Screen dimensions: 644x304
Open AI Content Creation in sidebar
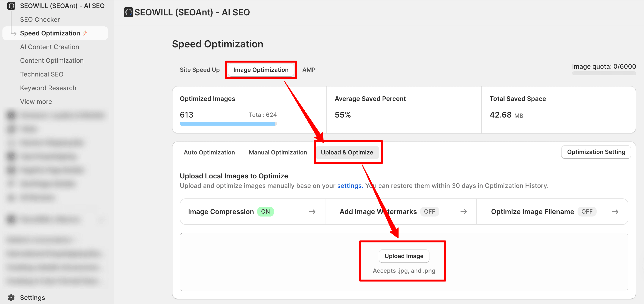point(50,47)
